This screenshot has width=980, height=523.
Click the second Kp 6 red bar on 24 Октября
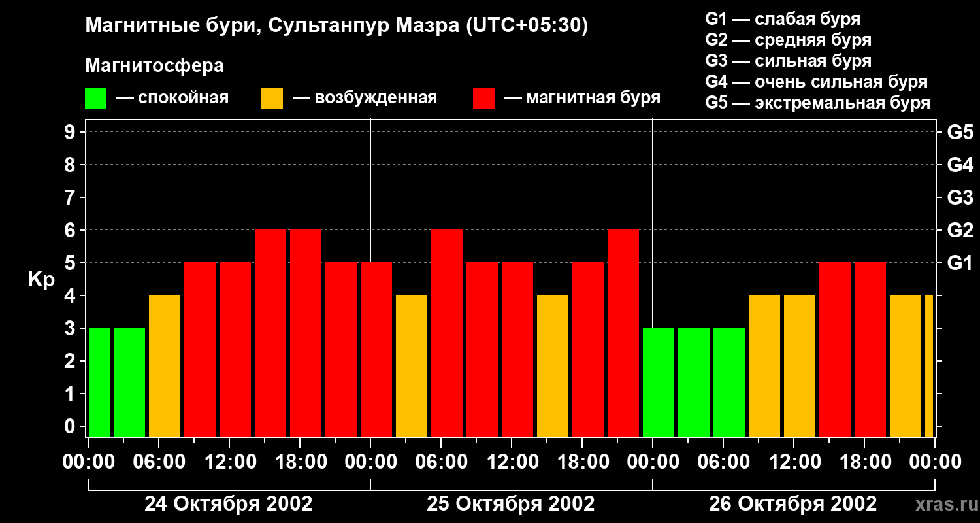tap(306, 333)
